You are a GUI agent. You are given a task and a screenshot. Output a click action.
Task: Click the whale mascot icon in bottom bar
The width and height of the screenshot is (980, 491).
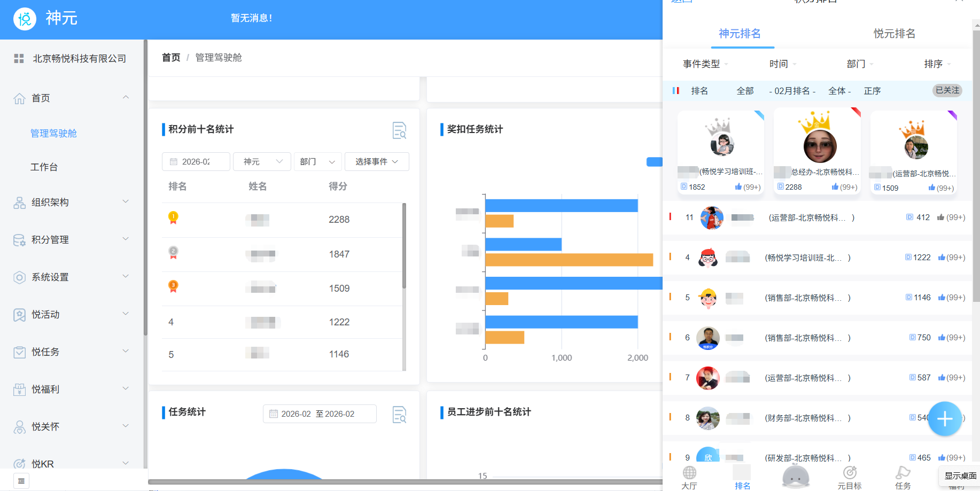(x=795, y=474)
